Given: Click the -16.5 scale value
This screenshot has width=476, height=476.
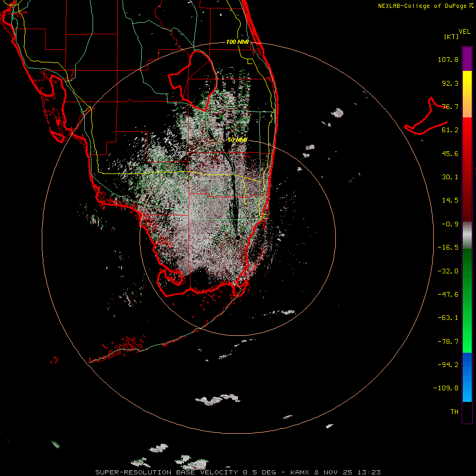Looking at the screenshot, I should [x=448, y=248].
